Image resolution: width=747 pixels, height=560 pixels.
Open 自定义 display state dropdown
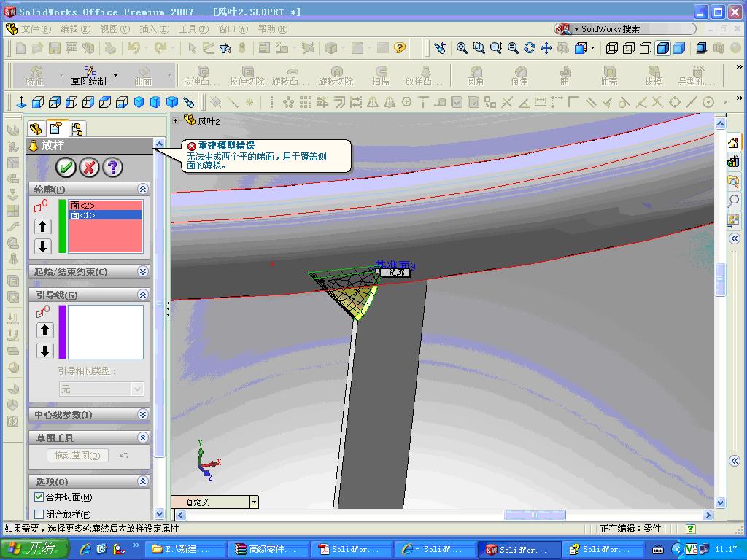(254, 502)
